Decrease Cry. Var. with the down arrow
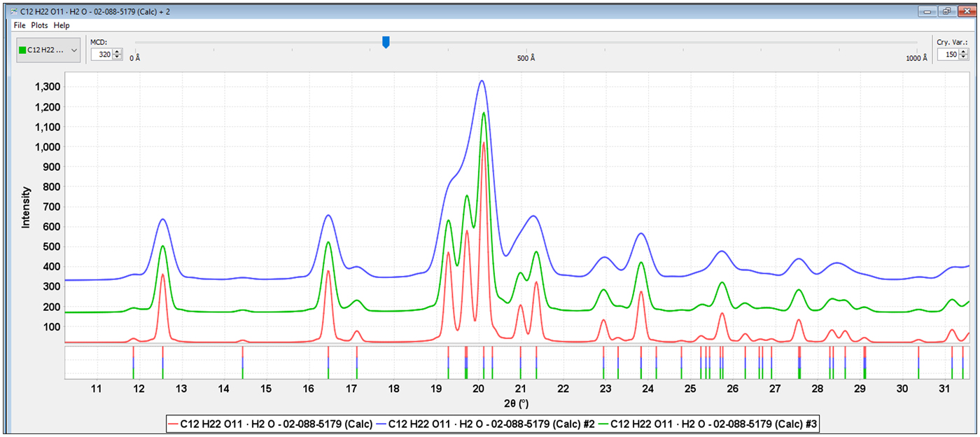 click(965, 57)
